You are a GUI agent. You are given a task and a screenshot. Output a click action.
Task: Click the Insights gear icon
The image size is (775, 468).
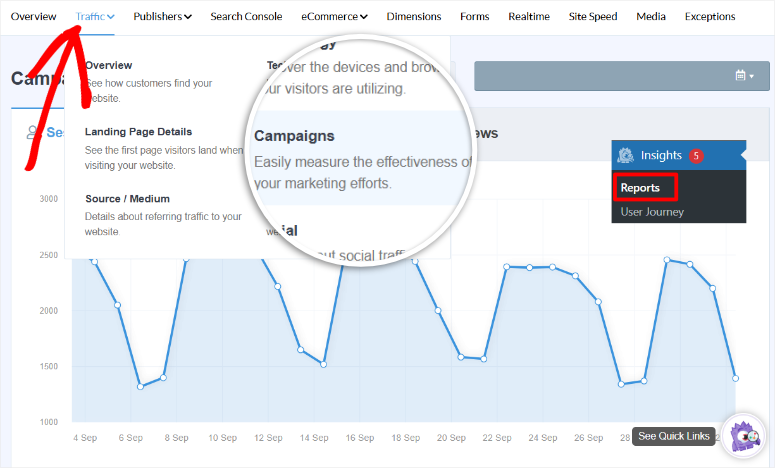click(626, 155)
